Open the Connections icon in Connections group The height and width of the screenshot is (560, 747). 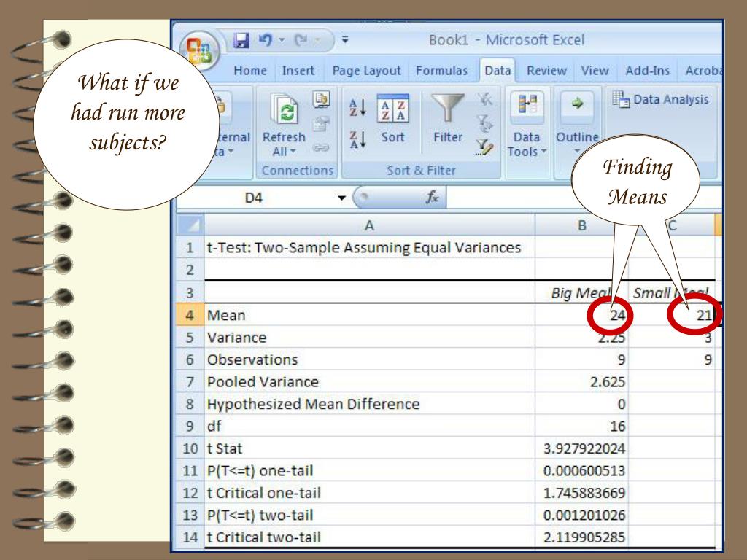tap(321, 99)
